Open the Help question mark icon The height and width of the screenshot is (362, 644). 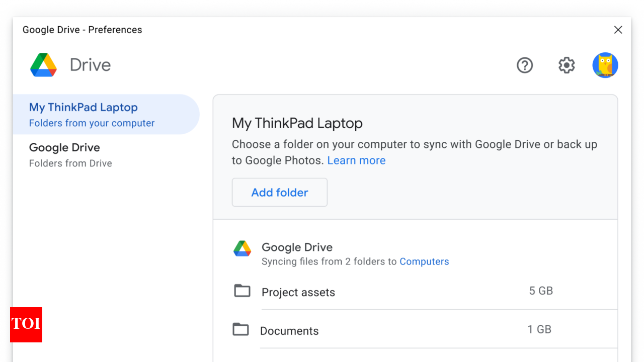coord(525,65)
